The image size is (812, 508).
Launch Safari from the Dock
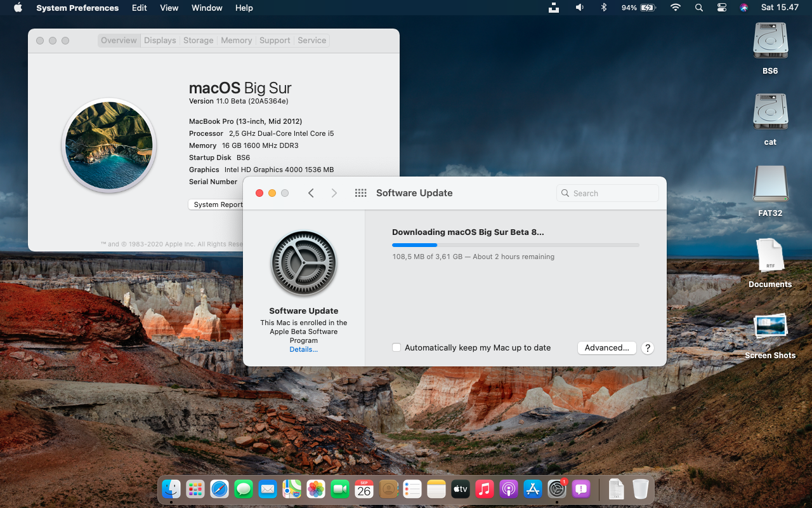(x=219, y=489)
